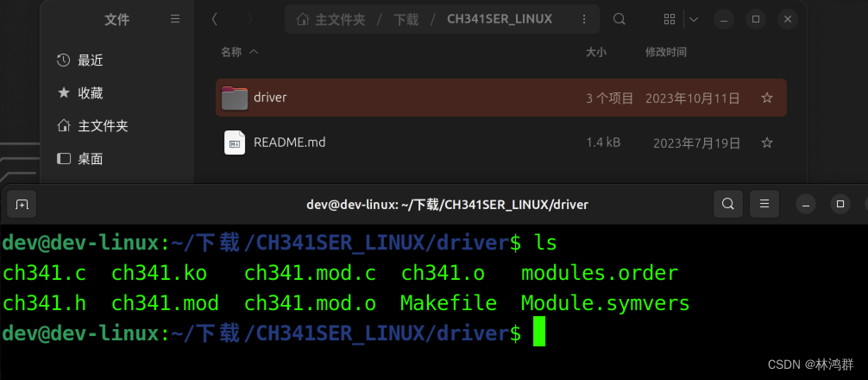Click ch341.c in terminal output
868x380 pixels.
tap(44, 273)
